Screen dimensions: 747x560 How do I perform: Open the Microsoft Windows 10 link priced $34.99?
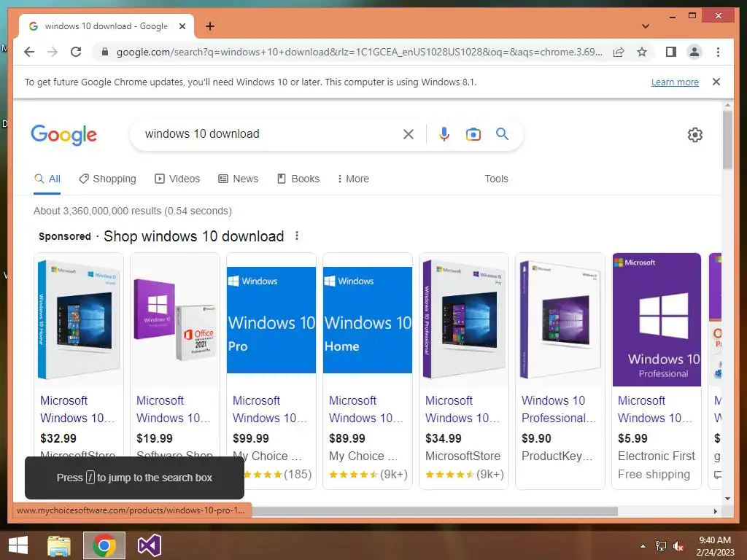462,409
